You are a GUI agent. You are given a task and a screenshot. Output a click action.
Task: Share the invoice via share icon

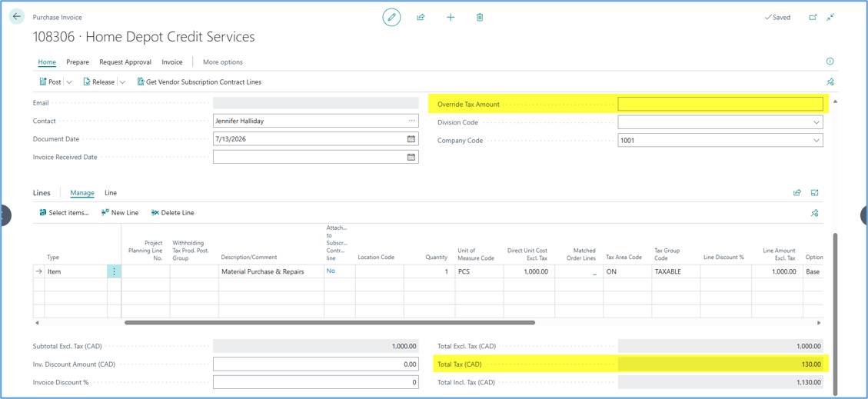421,17
